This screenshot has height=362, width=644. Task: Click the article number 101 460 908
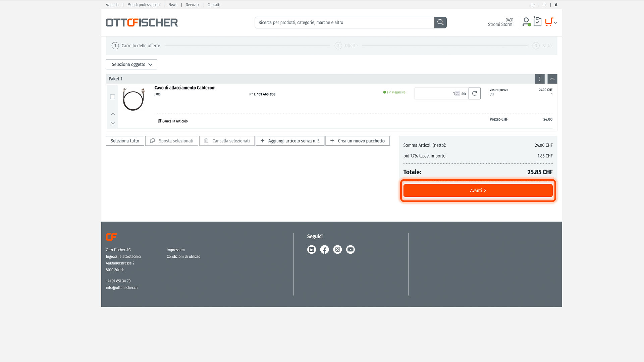[x=266, y=94]
